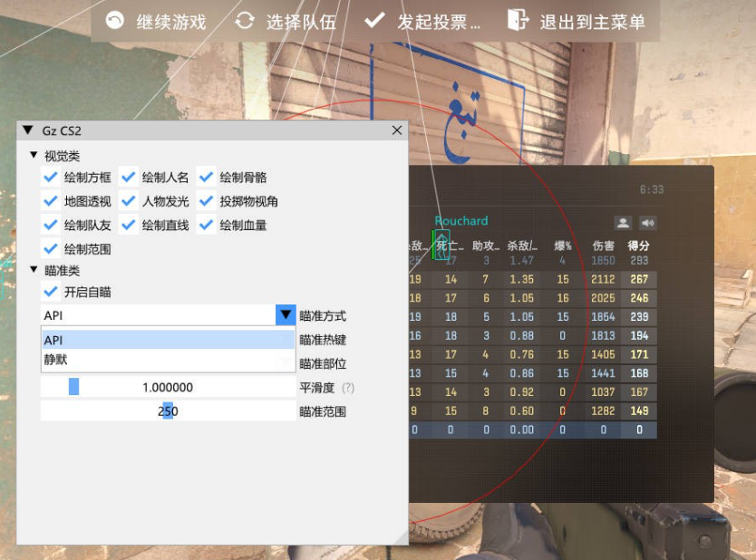Screen dimensions: 756x560
Task: Click the damage value 1037
Action: (603, 391)
